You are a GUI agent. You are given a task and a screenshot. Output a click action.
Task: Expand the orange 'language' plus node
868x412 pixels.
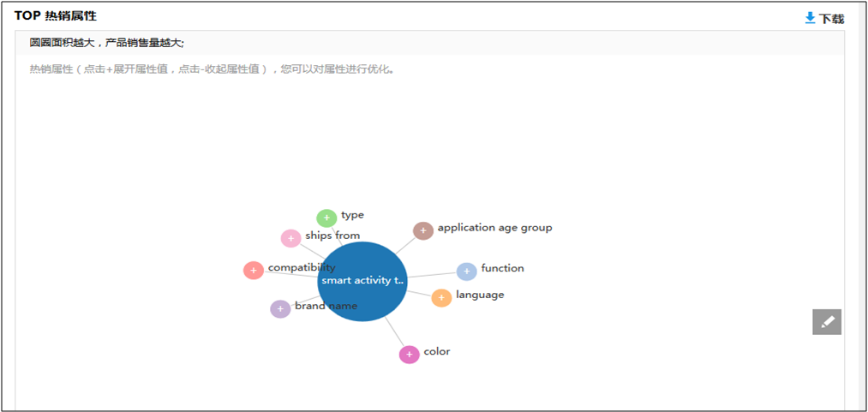click(441, 298)
